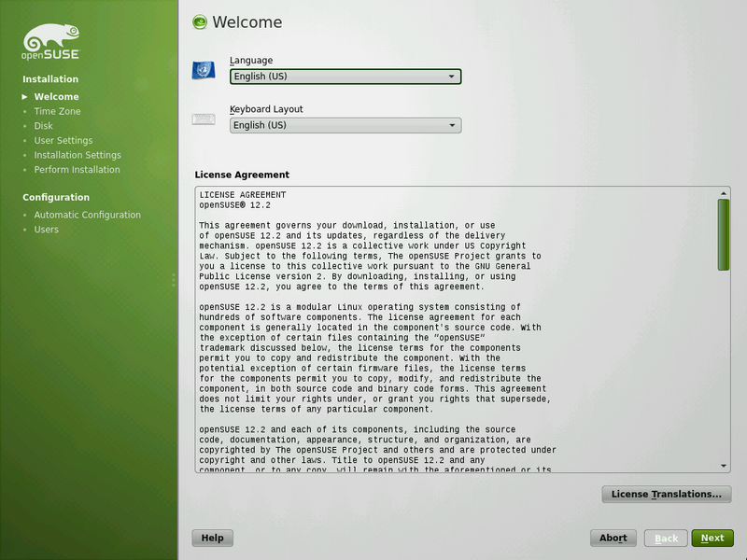Click the 'License Agreement' heading text
Viewport: 747px width, 560px height.
click(x=242, y=175)
